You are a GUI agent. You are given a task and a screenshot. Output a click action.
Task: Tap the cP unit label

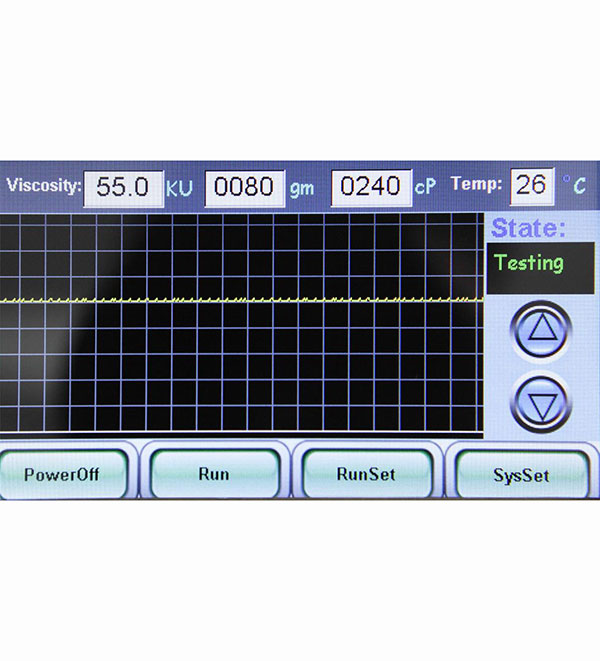(425, 186)
